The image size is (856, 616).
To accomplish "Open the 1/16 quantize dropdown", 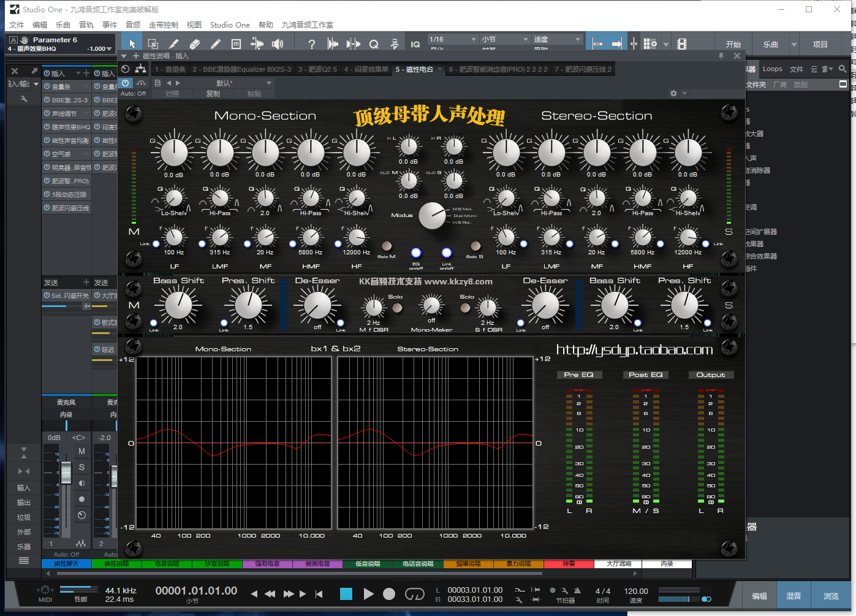I will [453, 39].
